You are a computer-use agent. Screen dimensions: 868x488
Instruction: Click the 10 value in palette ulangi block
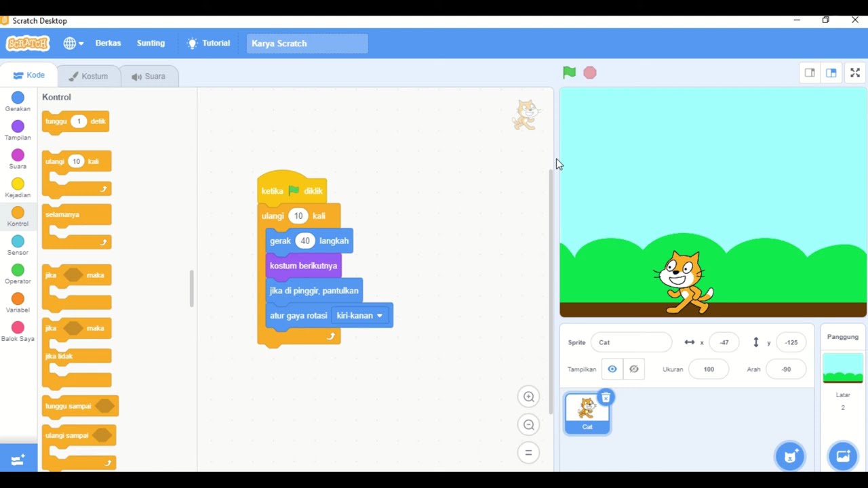coord(76,161)
